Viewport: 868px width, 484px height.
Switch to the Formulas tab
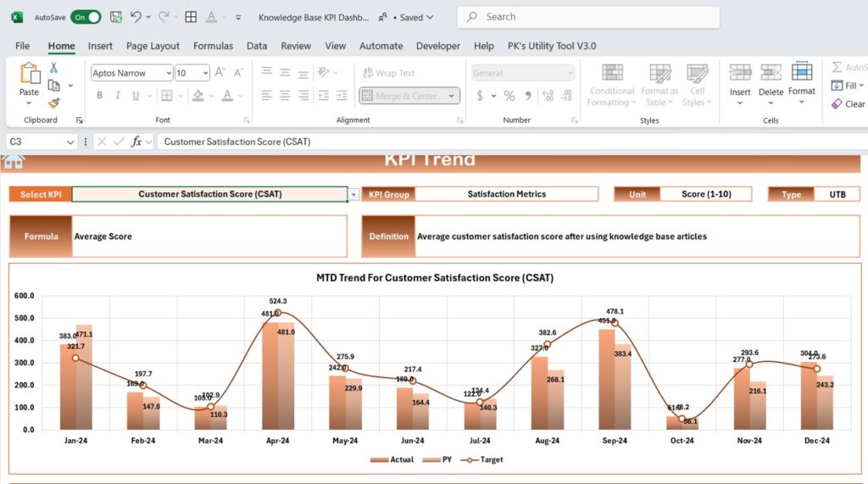coord(213,46)
